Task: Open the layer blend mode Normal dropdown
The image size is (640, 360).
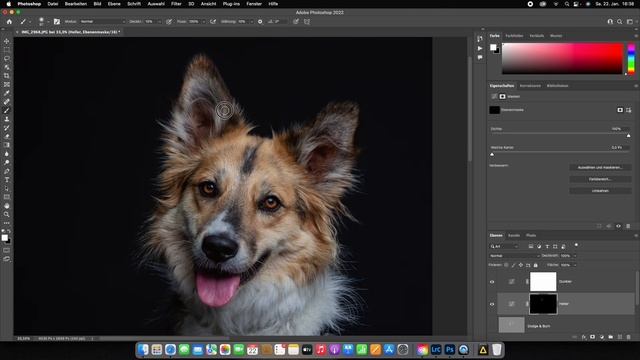Action: click(515, 256)
